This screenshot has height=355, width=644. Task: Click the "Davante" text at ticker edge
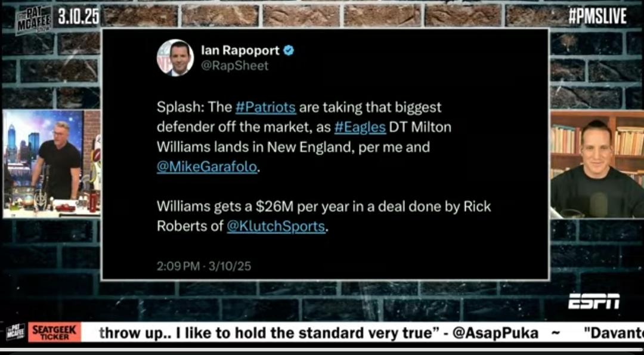pyautogui.click(x=616, y=333)
